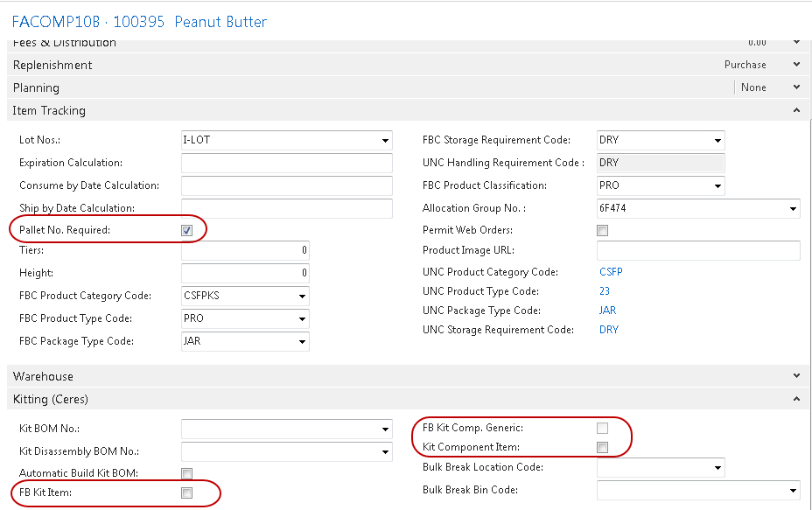
Task: Uncheck the Pallet No. Required checkbox
Action: (x=186, y=231)
